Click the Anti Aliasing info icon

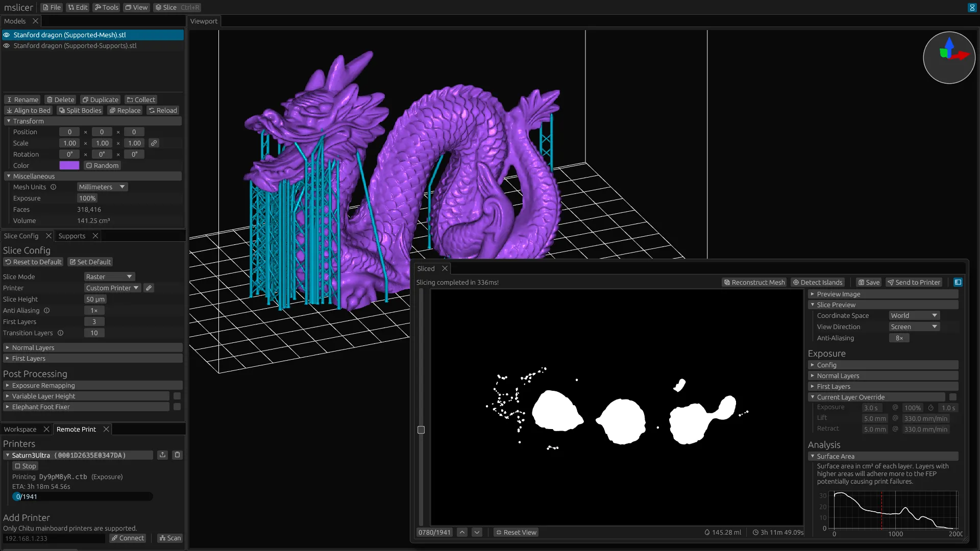point(46,311)
